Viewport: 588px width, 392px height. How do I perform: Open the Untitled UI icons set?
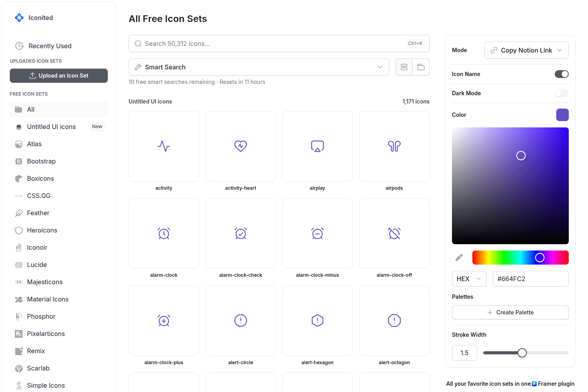click(59, 127)
